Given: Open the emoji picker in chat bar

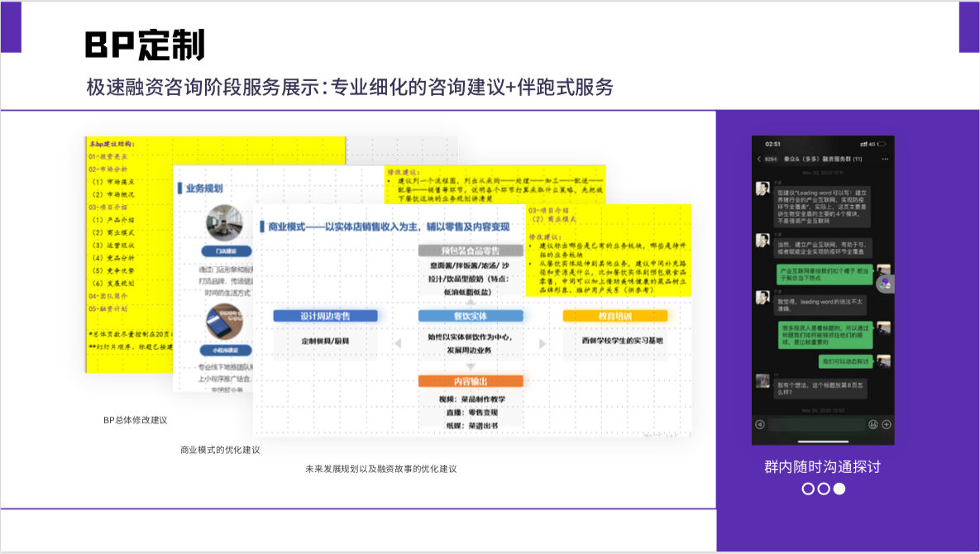Looking at the screenshot, I should pyautogui.click(x=872, y=424).
